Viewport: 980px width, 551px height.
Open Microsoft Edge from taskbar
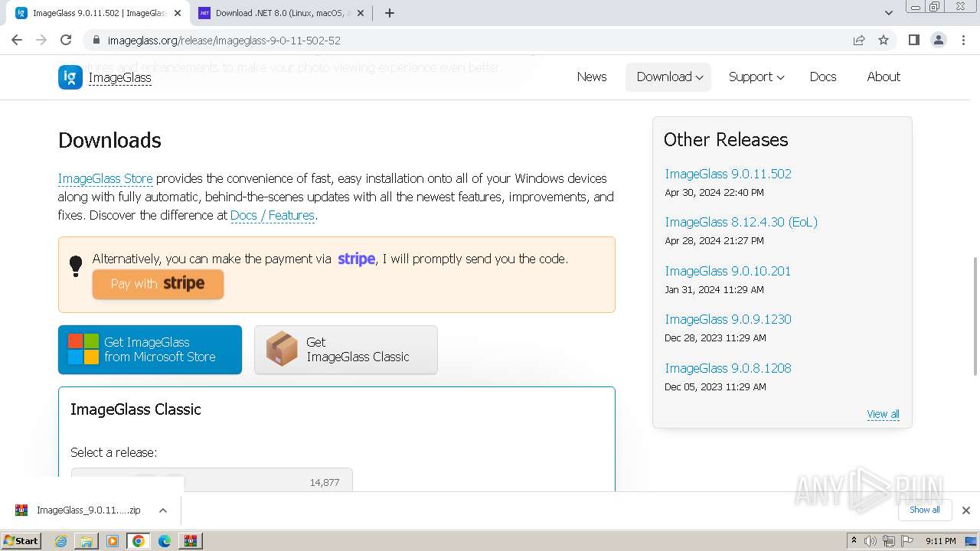click(164, 541)
